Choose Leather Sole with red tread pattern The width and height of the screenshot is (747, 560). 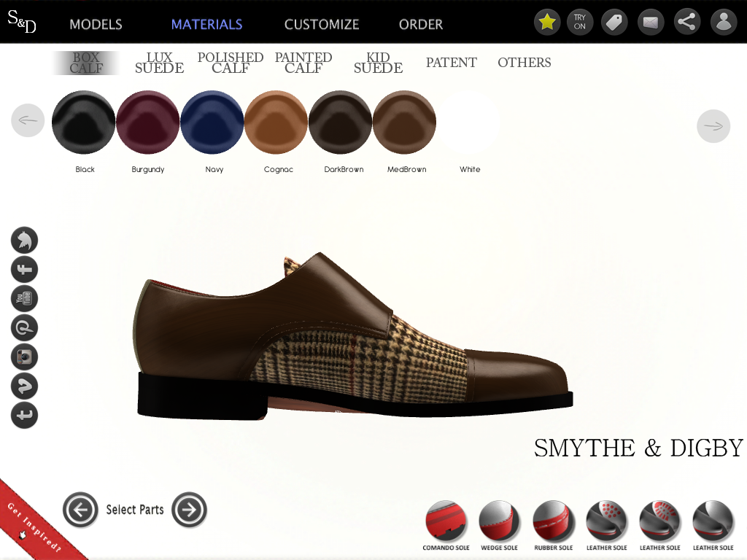click(x=659, y=526)
